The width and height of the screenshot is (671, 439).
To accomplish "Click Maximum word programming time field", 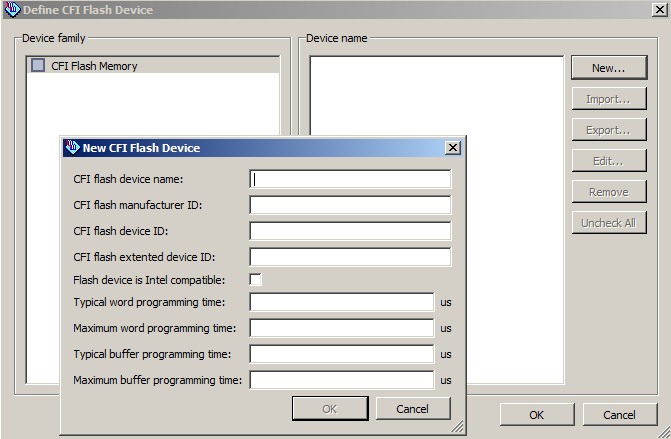I will point(342,328).
